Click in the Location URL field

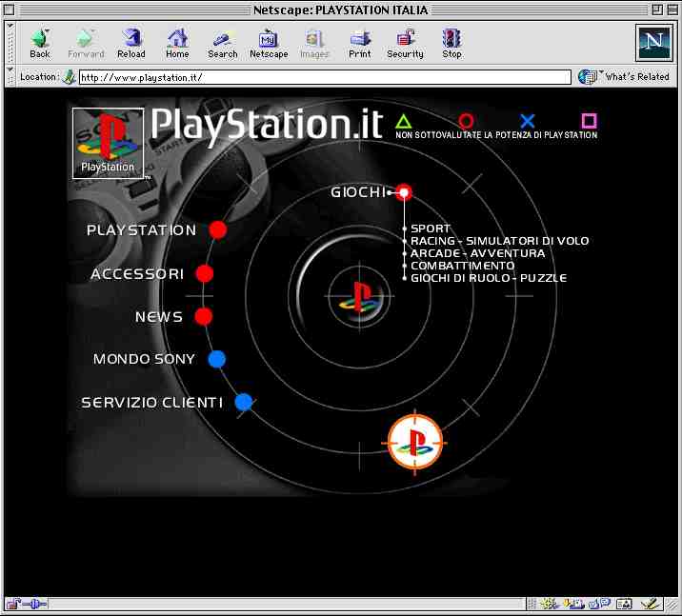325,77
